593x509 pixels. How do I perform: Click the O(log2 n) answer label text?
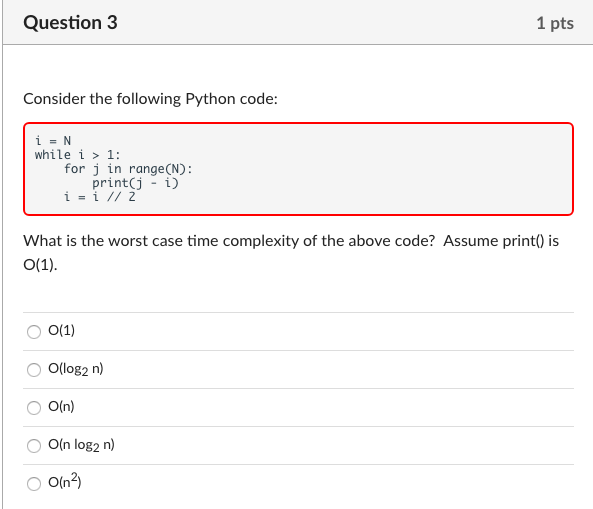tap(76, 369)
